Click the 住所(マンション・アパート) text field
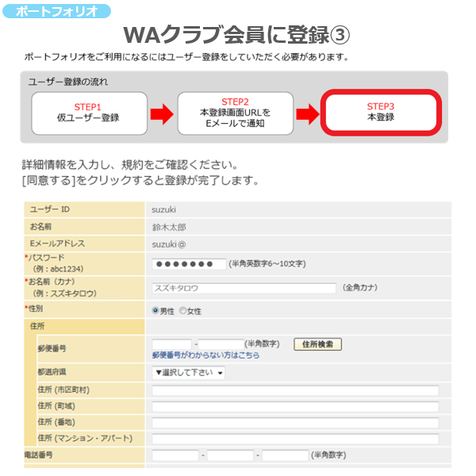Screen dimensions: 476x476 (295, 439)
